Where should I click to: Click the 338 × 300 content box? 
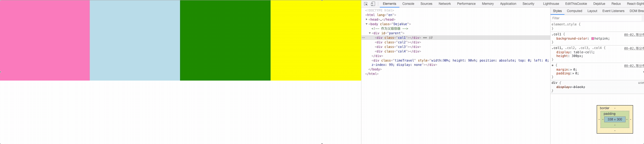click(x=615, y=119)
